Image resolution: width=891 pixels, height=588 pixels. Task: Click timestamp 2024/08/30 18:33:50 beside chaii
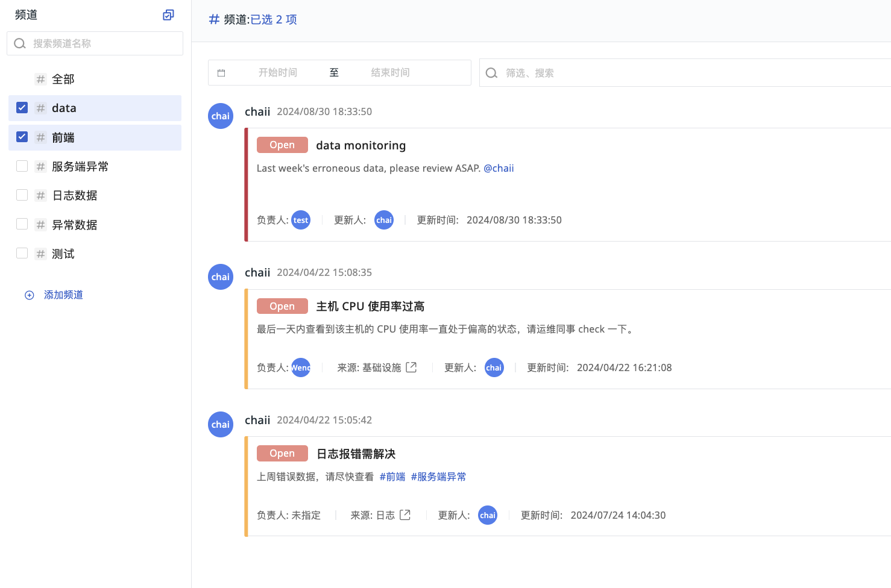[x=324, y=111]
